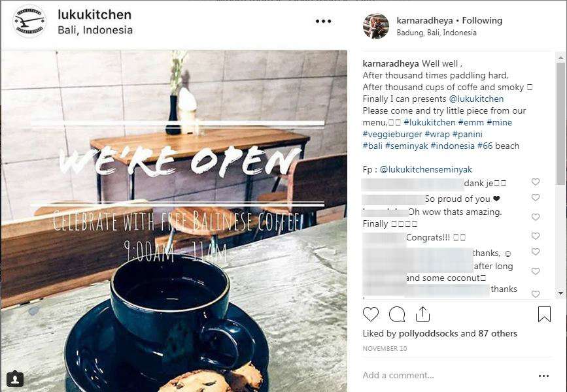Screen dimensions: 567x392
Task: Like the 'Oh wow thats amazing' comment
Action: (x=536, y=217)
